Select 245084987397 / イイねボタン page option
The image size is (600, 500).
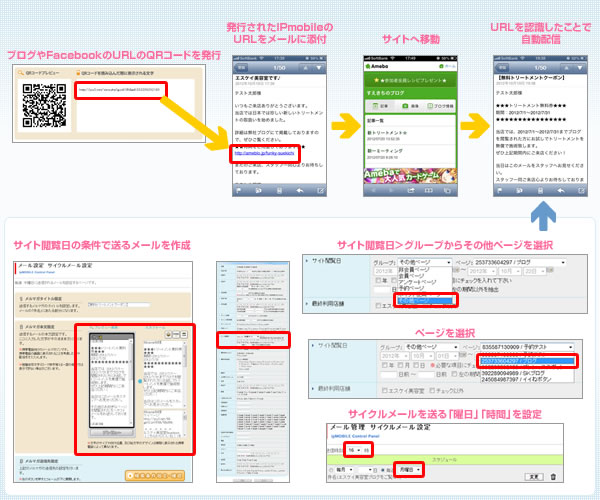[x=527, y=379]
